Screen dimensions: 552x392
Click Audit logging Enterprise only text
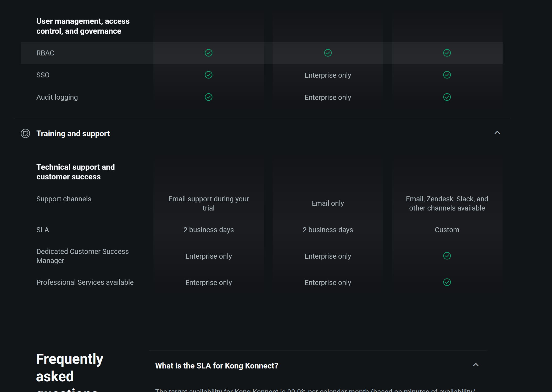(x=328, y=98)
